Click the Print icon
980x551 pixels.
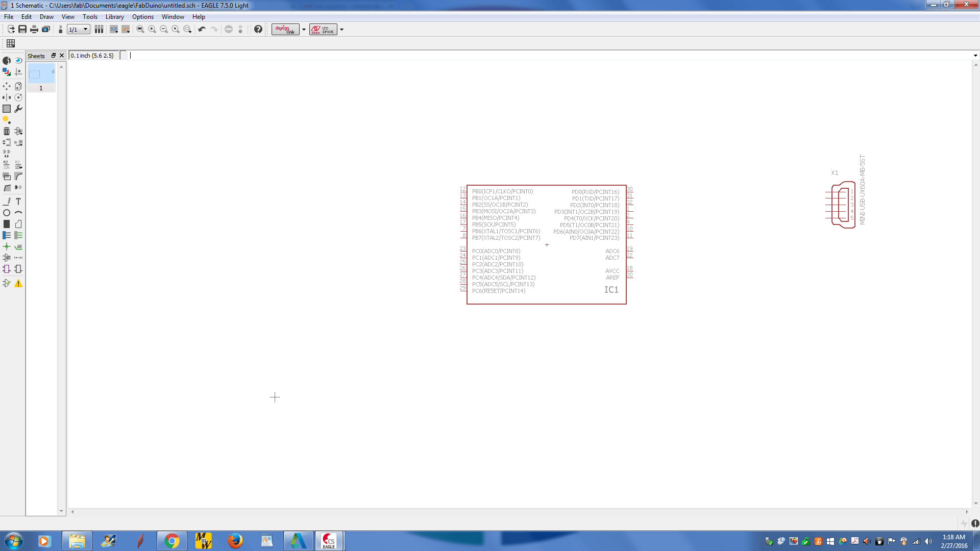[x=34, y=29]
